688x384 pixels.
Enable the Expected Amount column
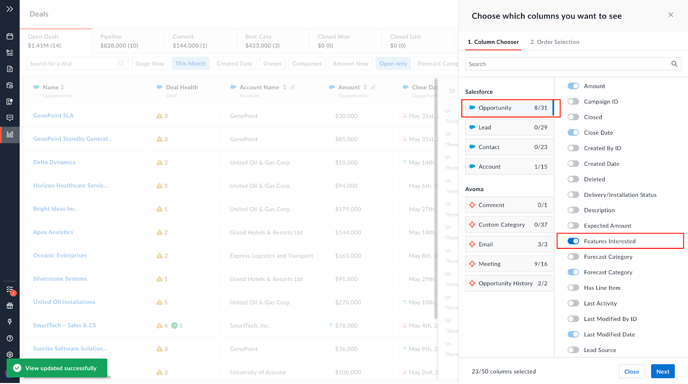click(x=573, y=226)
